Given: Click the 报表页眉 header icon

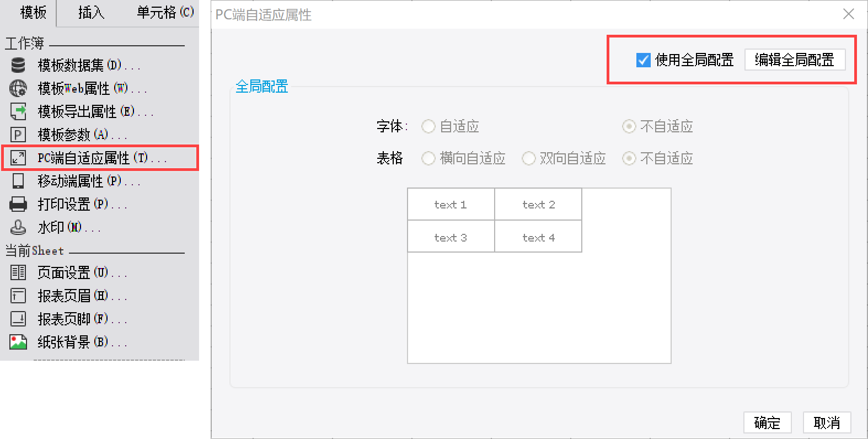Looking at the screenshot, I should click(x=18, y=296).
